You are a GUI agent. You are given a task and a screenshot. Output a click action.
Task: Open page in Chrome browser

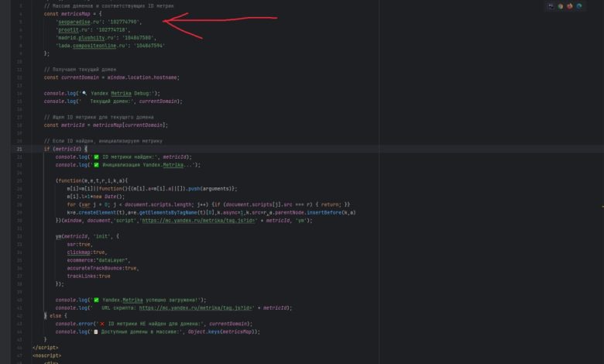(x=561, y=6)
